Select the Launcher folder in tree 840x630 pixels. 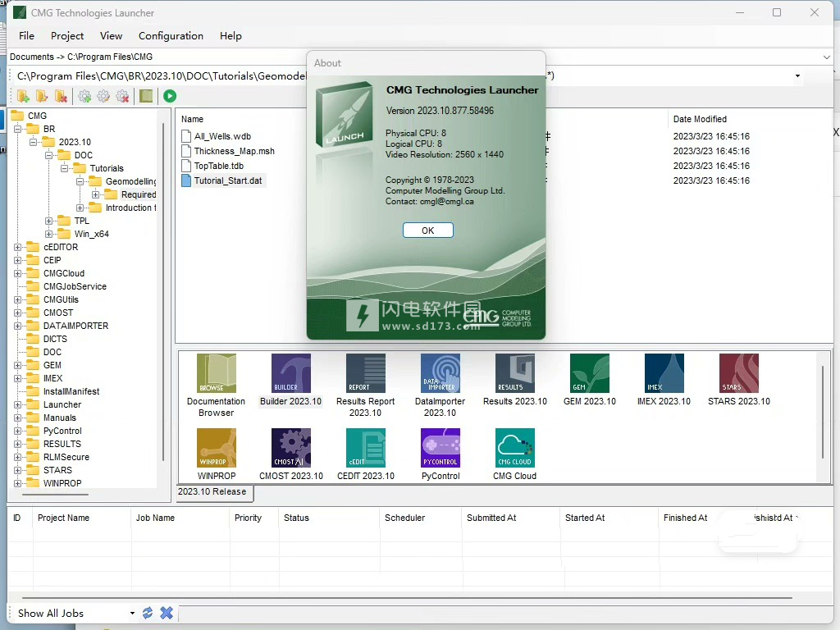[62, 404]
